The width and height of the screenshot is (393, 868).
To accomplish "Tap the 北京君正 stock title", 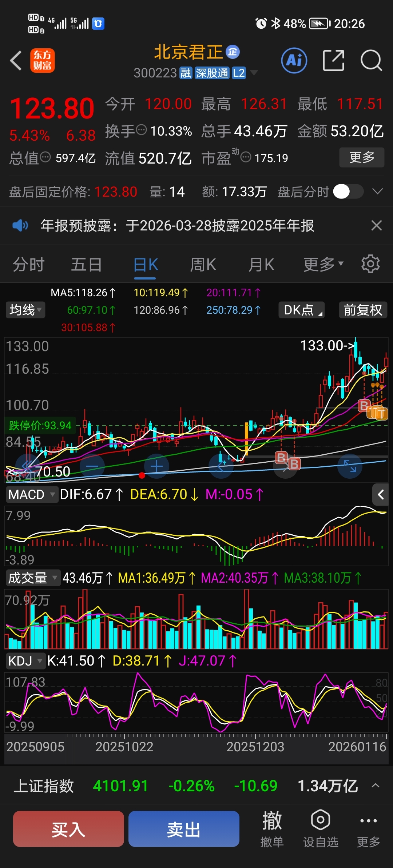I will (188, 52).
